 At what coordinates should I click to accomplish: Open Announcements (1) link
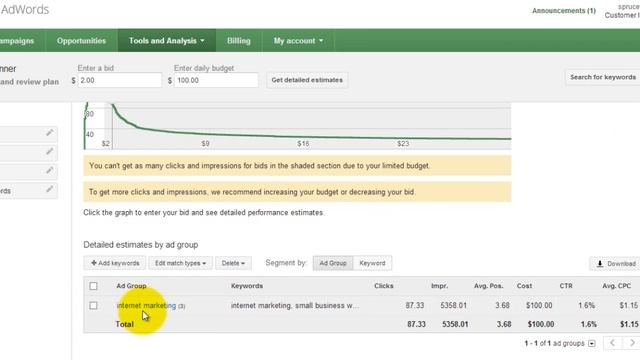[x=564, y=11]
